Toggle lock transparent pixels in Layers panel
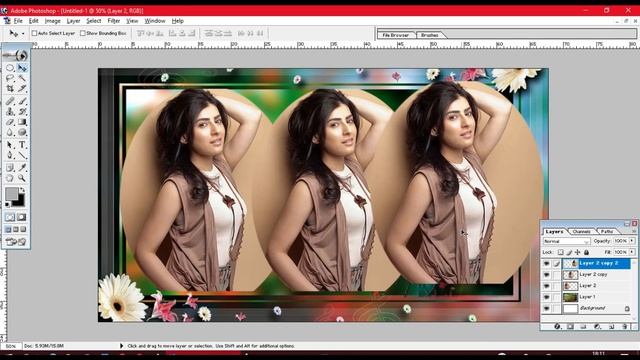This screenshot has width=640, height=360. point(560,252)
